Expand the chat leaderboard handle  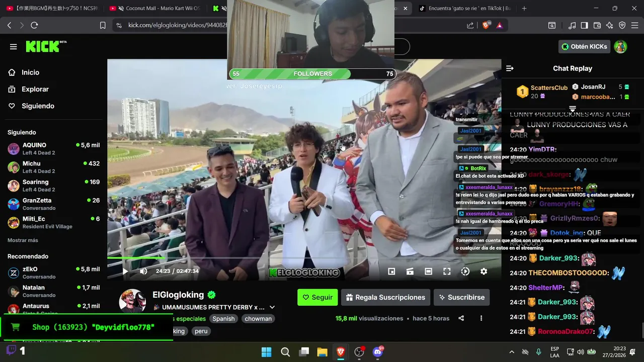coord(573,109)
